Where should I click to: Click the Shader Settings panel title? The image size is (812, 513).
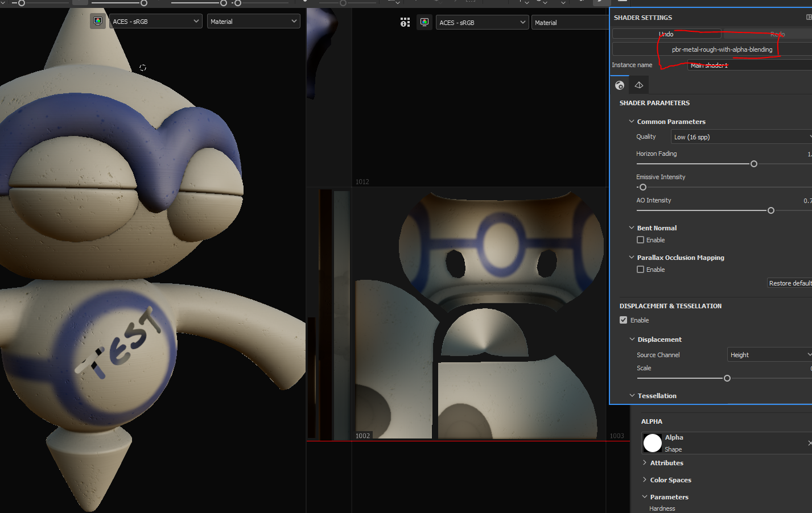point(643,18)
